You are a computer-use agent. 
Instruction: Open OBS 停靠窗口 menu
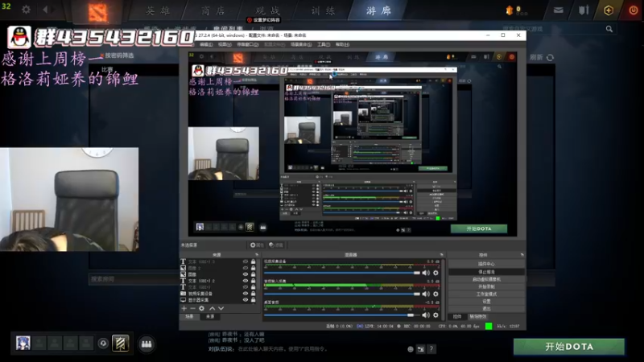[248, 44]
